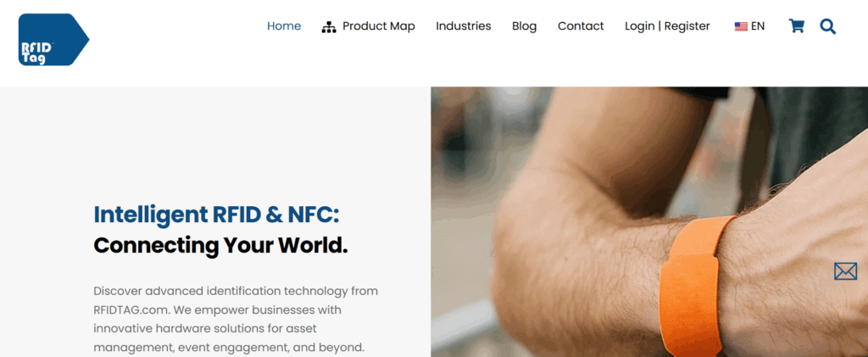The image size is (868, 357).
Task: Click the Login link
Action: (x=640, y=26)
